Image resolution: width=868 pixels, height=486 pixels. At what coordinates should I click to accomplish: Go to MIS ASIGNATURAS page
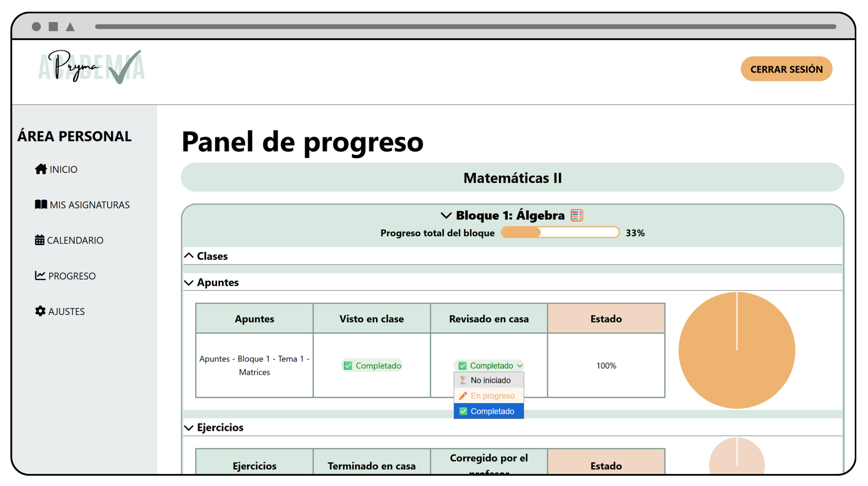click(89, 205)
